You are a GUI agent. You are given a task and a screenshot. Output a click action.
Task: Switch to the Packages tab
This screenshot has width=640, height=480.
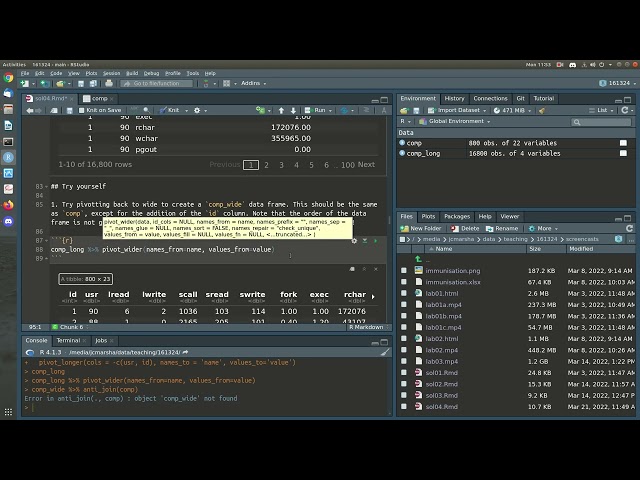[457, 217]
